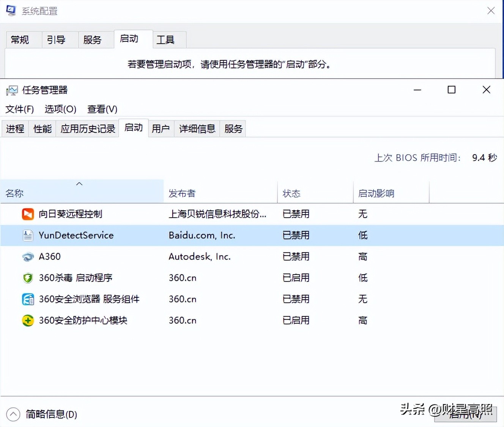Select the 360安全浏览器 服务组件 row name
Viewport: 504px width, 427px height.
tap(89, 299)
